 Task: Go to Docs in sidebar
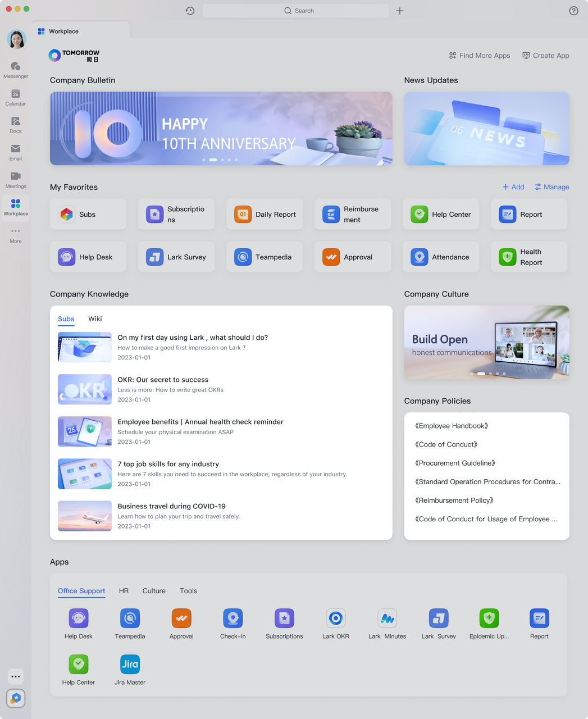click(16, 125)
